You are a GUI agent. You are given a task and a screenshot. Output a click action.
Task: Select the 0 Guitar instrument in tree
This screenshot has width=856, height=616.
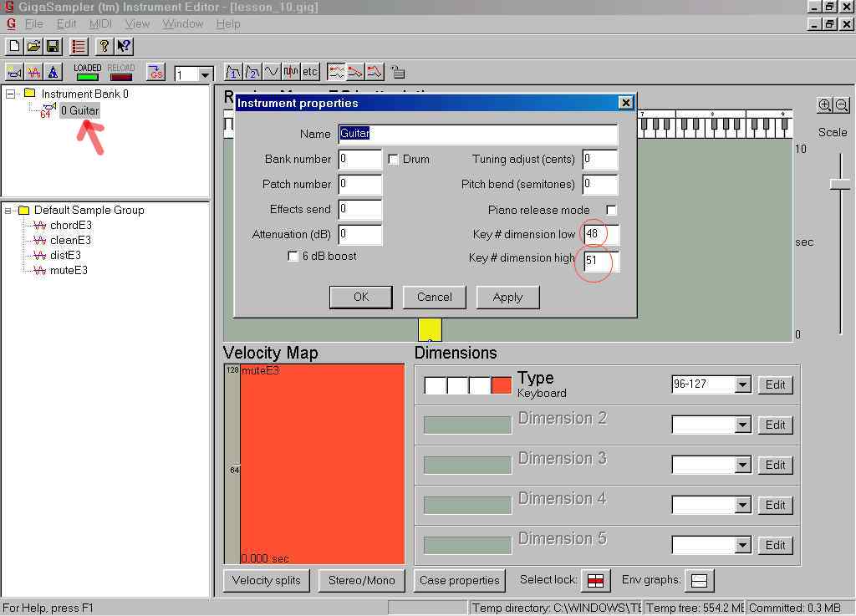point(79,111)
